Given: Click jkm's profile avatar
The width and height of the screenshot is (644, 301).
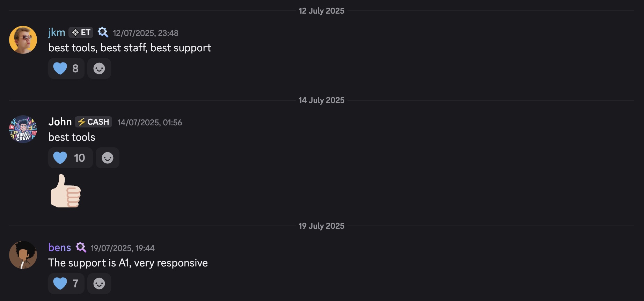Looking at the screenshot, I should point(23,40).
